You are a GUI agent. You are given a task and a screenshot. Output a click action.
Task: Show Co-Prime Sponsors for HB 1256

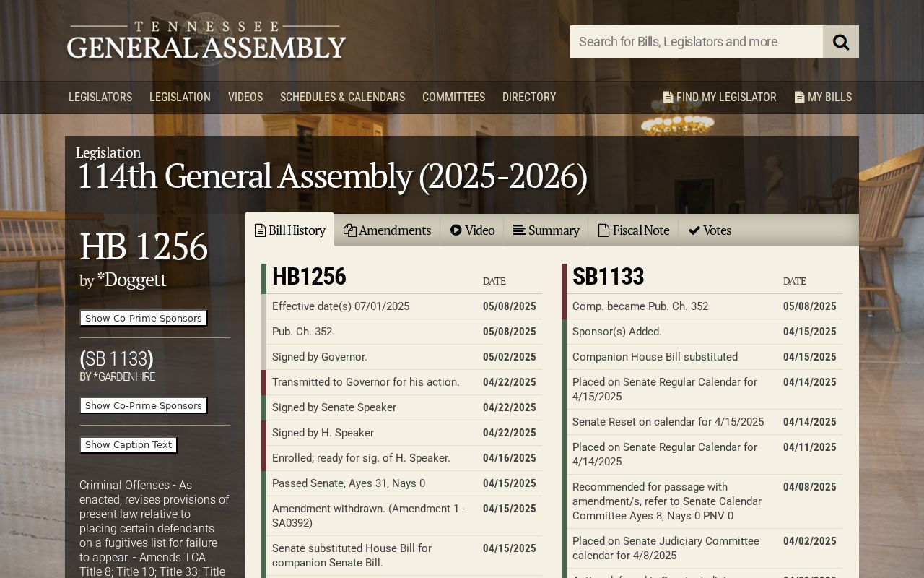tap(144, 318)
